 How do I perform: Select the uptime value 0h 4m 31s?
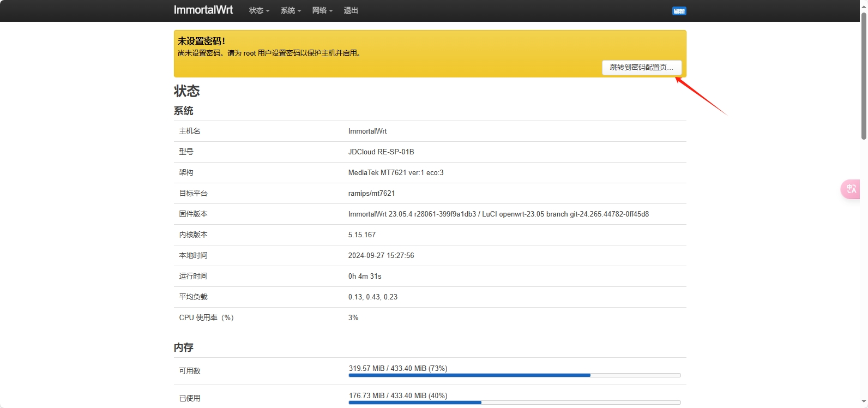(365, 276)
